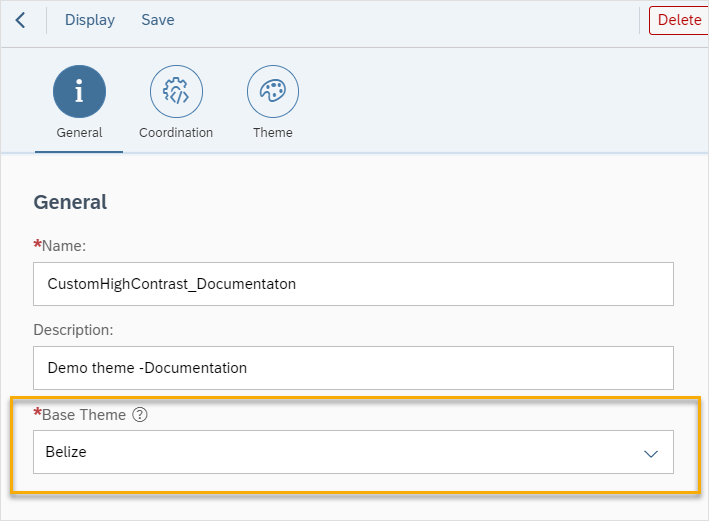Click the Display button
Viewport: 709px width, 521px height.
[x=90, y=20]
